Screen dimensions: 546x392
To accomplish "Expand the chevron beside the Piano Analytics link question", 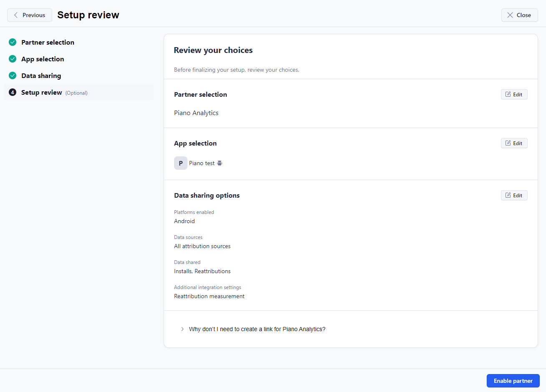I will pyautogui.click(x=182, y=329).
